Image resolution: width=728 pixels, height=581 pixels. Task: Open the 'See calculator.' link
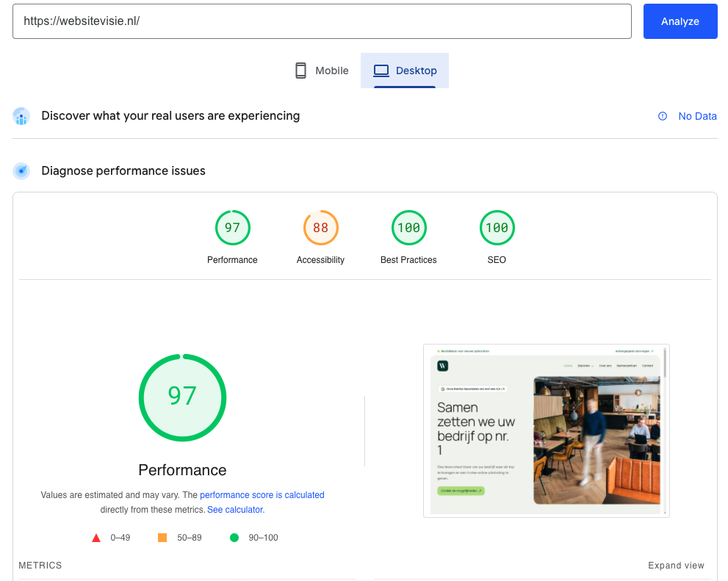click(236, 510)
